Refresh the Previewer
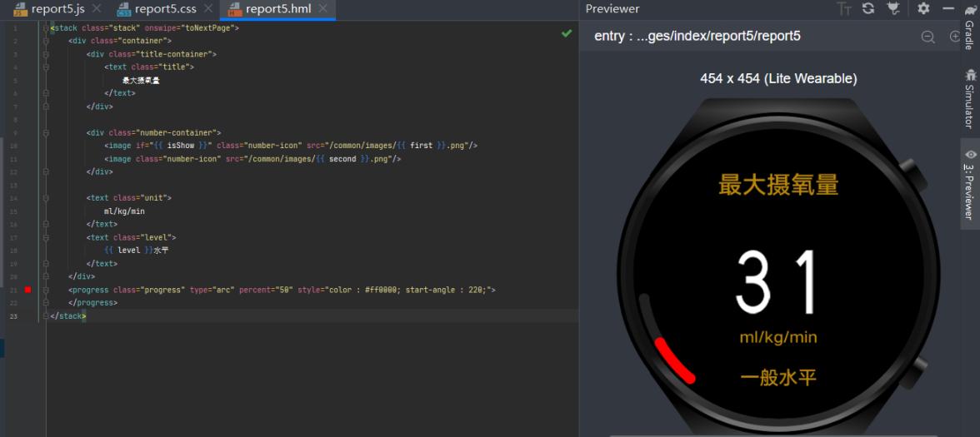This screenshot has width=980, height=437. [x=868, y=8]
